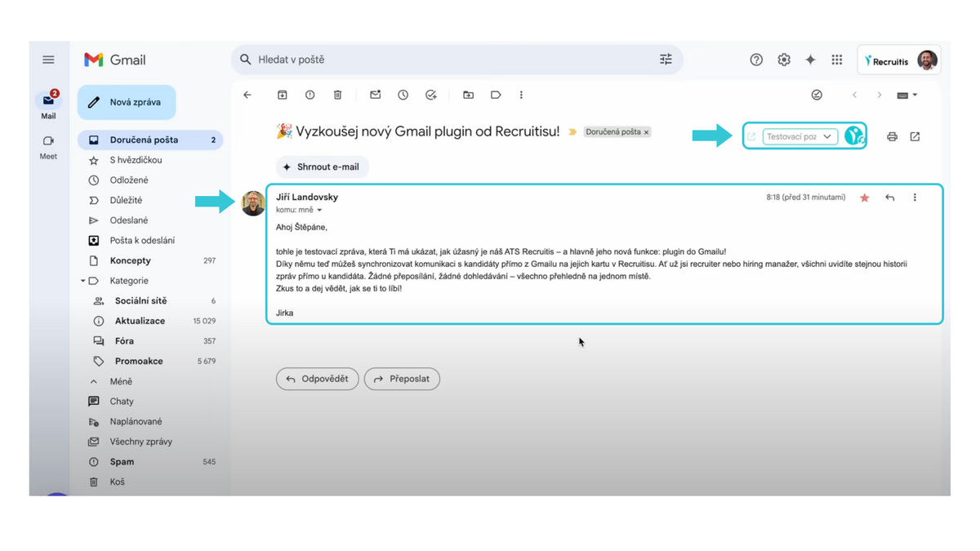Open the Testovací poz position dropdown
The width and height of the screenshot is (980, 551).
pyautogui.click(x=800, y=136)
